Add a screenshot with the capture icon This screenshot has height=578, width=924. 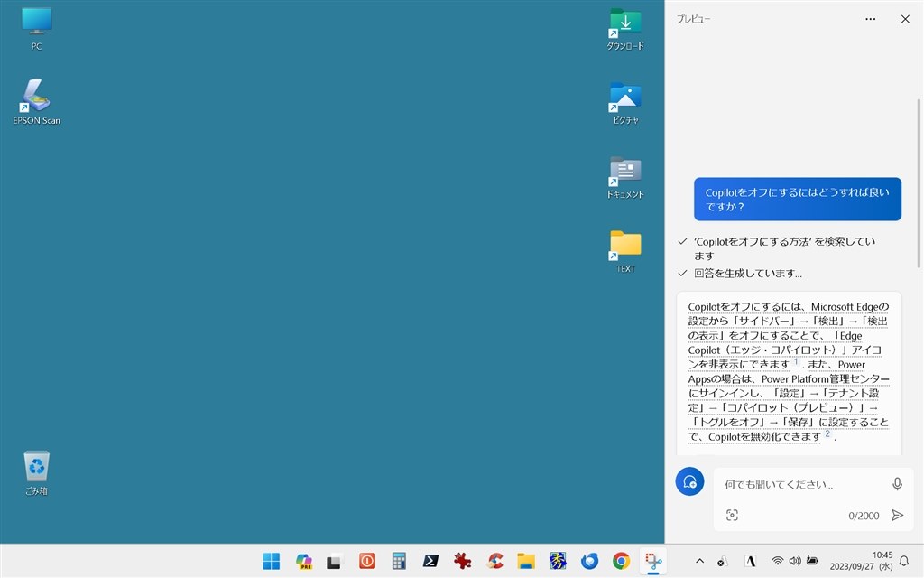732,515
